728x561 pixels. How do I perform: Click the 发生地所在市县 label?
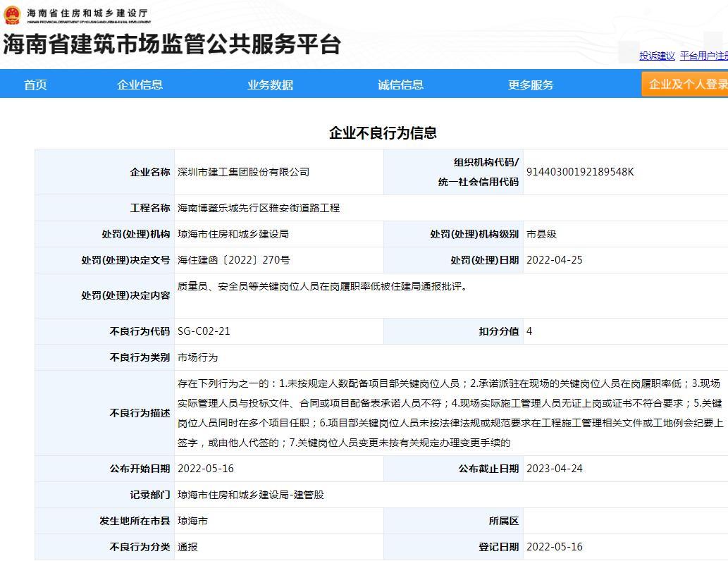pyautogui.click(x=135, y=521)
